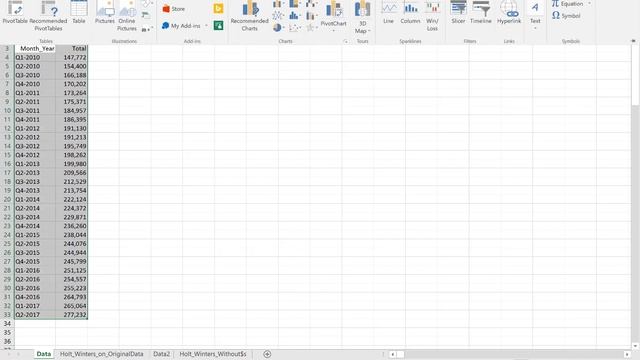
Task: Switch to the Data sheet tab
Action: coord(44,354)
